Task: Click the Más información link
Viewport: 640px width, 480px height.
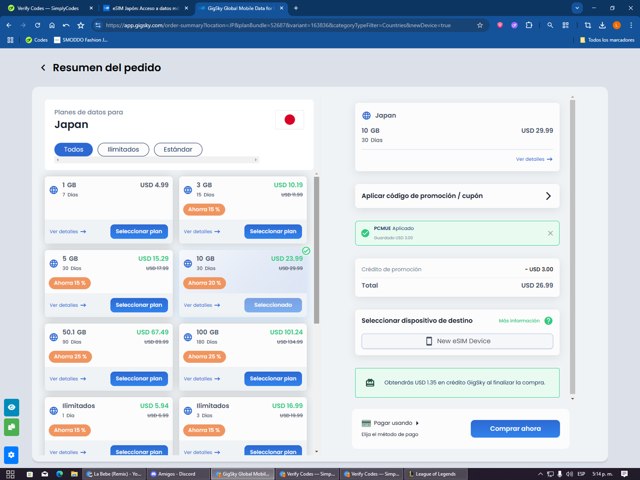Action: point(519,321)
